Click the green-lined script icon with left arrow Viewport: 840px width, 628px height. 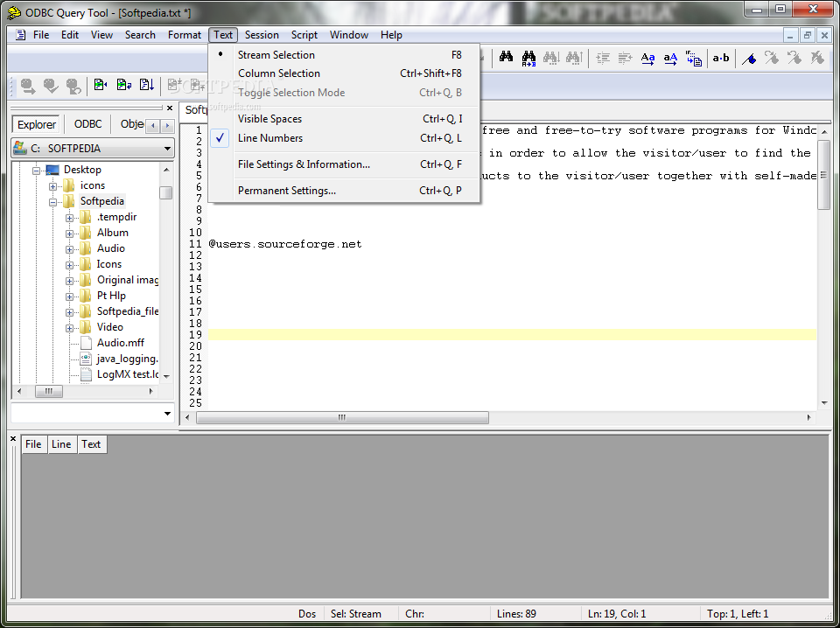click(101, 85)
